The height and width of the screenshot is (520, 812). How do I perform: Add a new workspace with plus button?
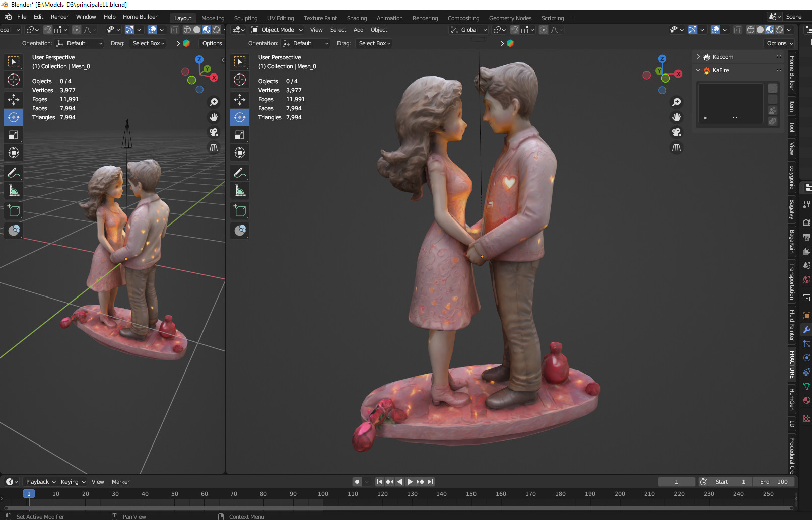tap(574, 18)
